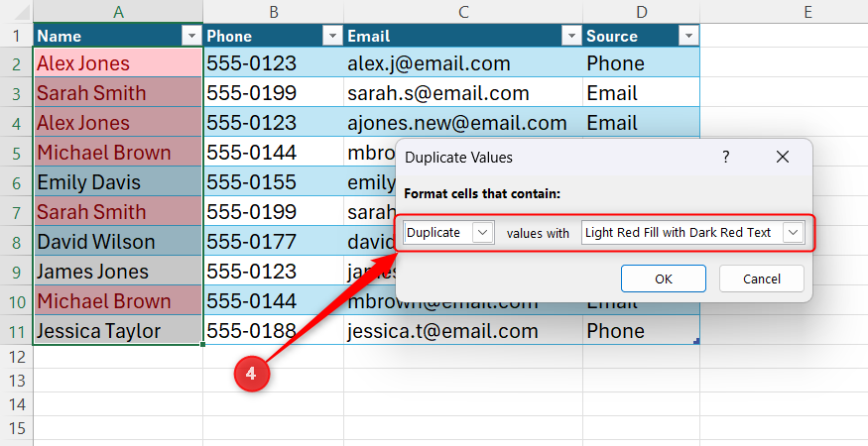Open the Email column filter dropdown
Screen dimensions: 868x446
click(x=571, y=36)
